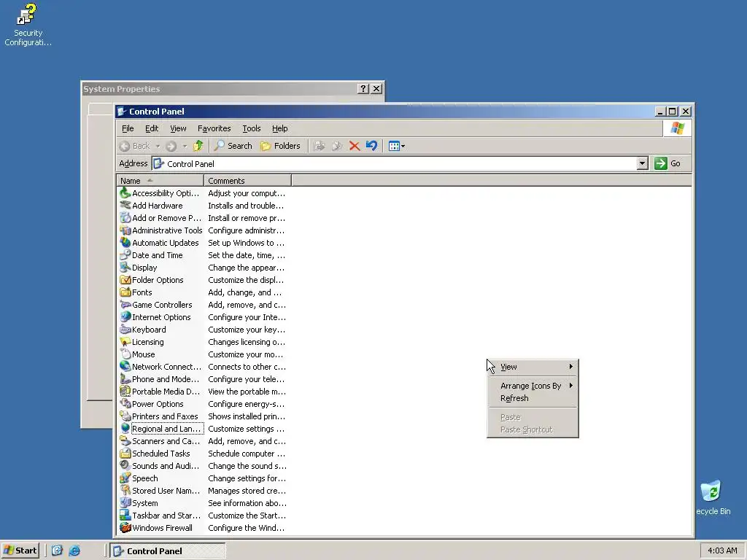This screenshot has width=747, height=560.
Task: Click the Network Connections icon
Action: pos(125,366)
